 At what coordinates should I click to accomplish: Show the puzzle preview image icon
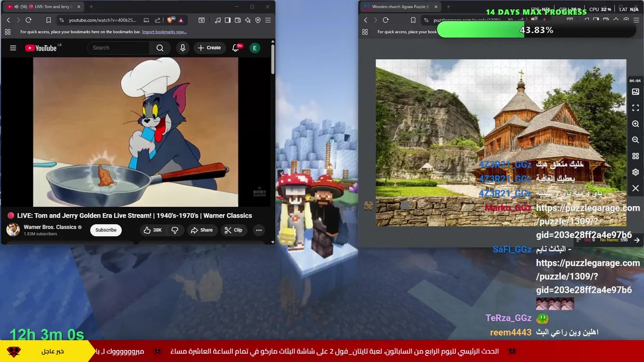point(635,92)
